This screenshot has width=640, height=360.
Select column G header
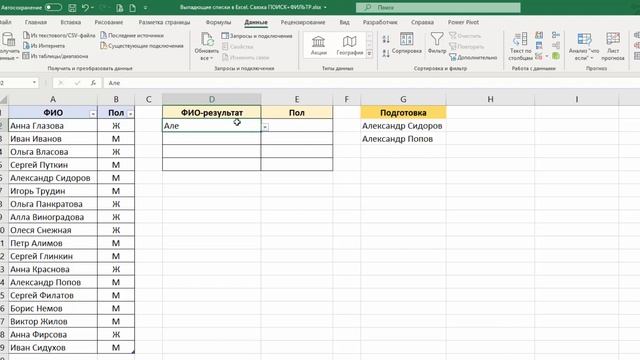403,99
